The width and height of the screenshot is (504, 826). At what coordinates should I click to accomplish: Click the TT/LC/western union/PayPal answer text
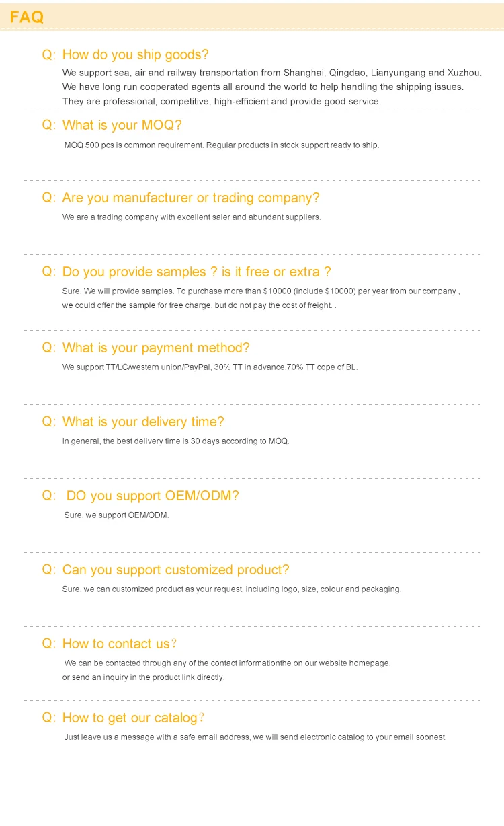210,367
